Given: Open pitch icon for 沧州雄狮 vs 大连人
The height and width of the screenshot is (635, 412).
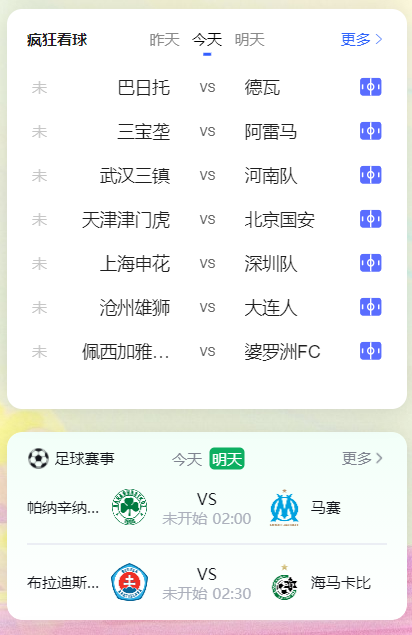Looking at the screenshot, I should (x=370, y=307).
